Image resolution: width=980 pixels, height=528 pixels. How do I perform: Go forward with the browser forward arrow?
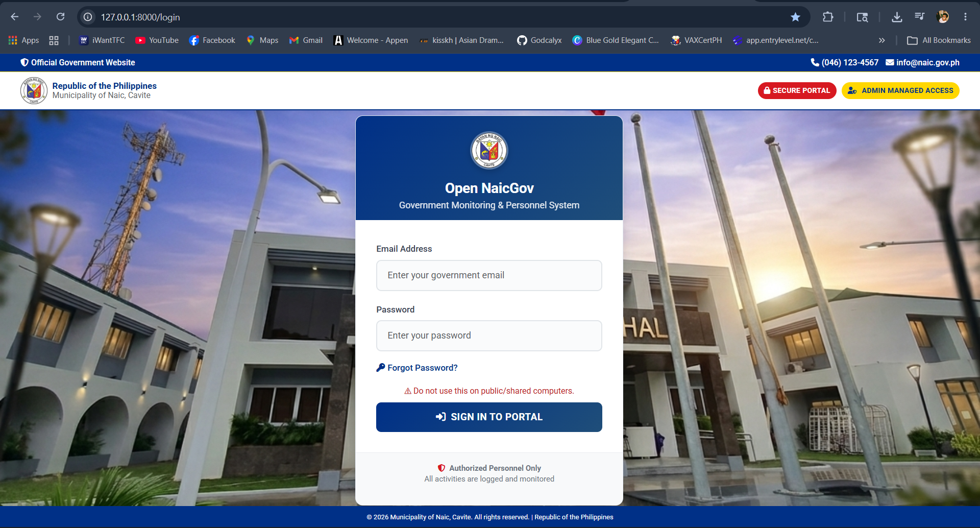(x=37, y=17)
